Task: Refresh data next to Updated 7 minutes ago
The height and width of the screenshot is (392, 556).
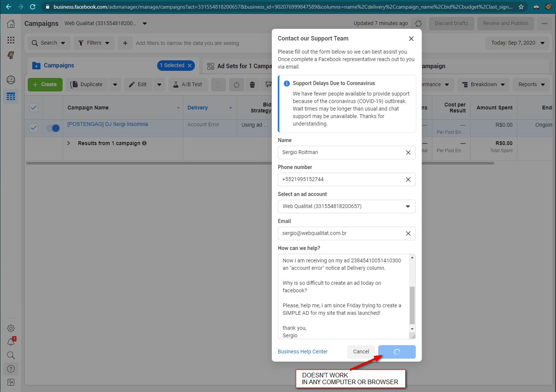Action: tap(418, 23)
